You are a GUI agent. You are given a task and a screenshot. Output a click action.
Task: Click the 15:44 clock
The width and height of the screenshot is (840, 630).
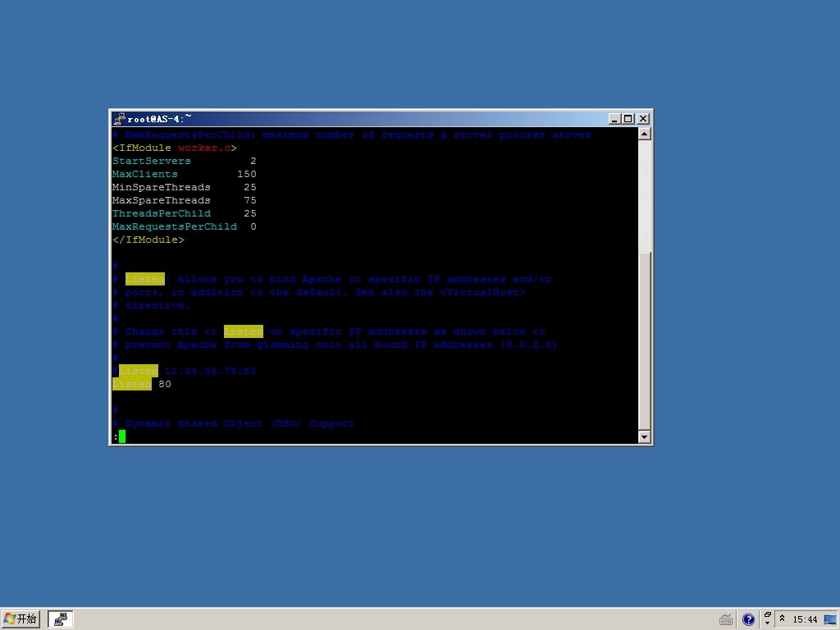pyautogui.click(x=805, y=620)
